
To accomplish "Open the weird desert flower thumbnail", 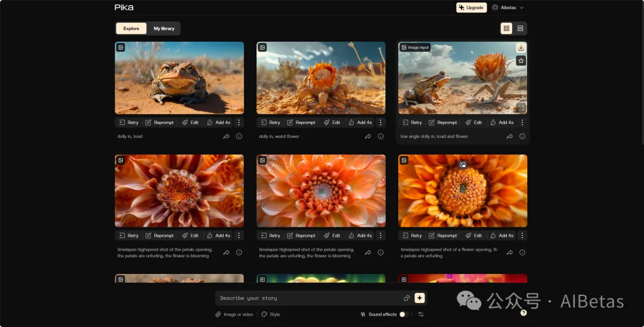I will tap(321, 78).
